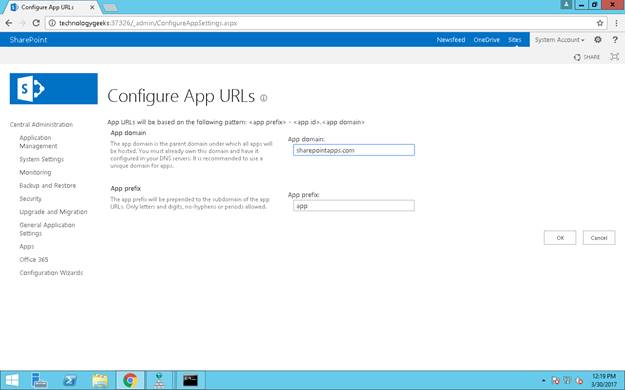The width and height of the screenshot is (625, 390).
Task: Open Upgrade and Migration
Action: [x=53, y=212]
